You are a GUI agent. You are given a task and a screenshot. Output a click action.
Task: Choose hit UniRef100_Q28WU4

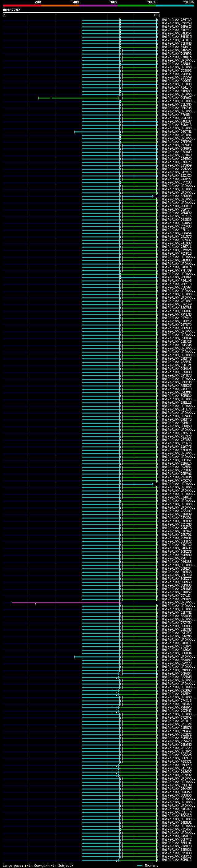click(x=177, y=64)
